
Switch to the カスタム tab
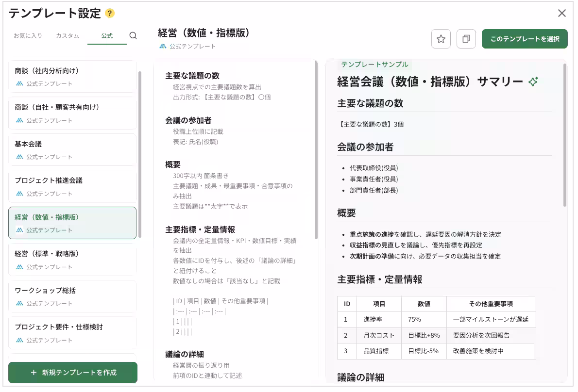[x=68, y=36]
